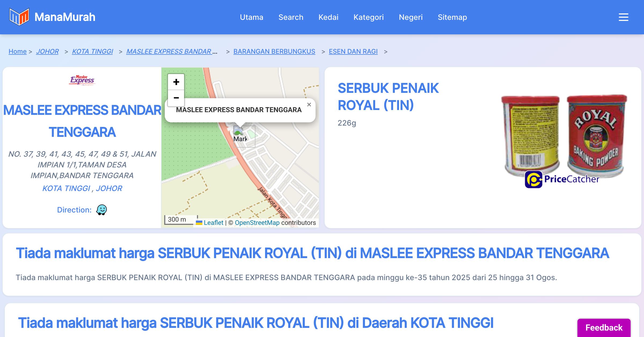Click the map marker
644x337 pixels.
coord(239,133)
